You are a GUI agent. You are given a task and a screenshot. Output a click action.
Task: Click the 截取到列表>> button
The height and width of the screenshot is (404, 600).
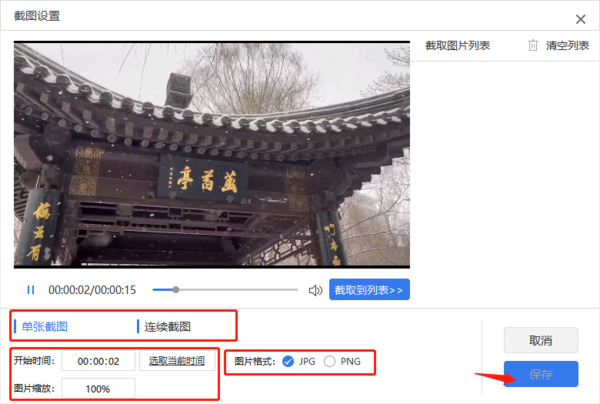coord(369,290)
